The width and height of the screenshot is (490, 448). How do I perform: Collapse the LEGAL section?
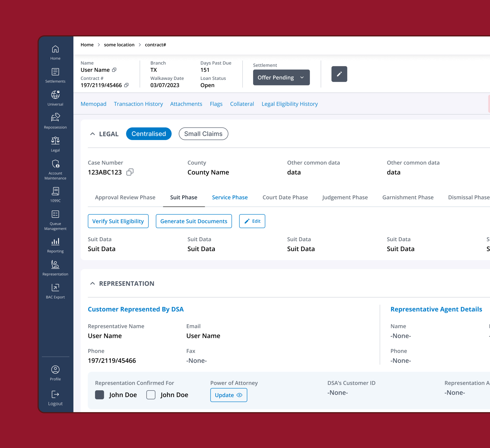92,134
